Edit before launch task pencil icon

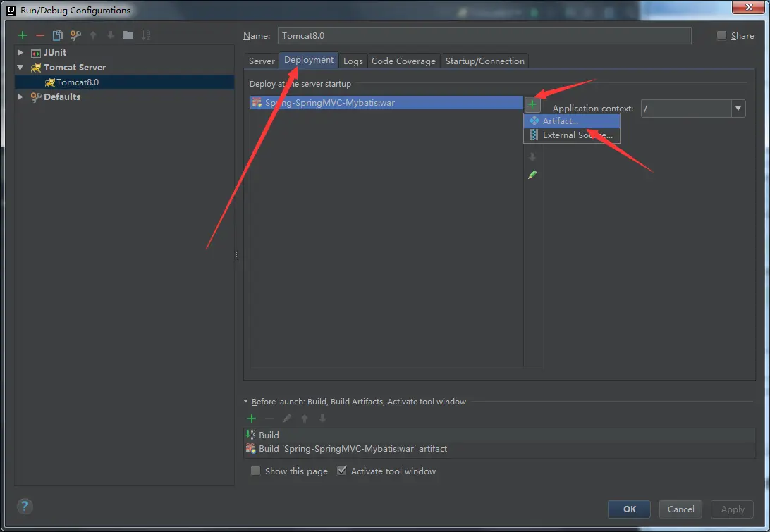(x=287, y=419)
